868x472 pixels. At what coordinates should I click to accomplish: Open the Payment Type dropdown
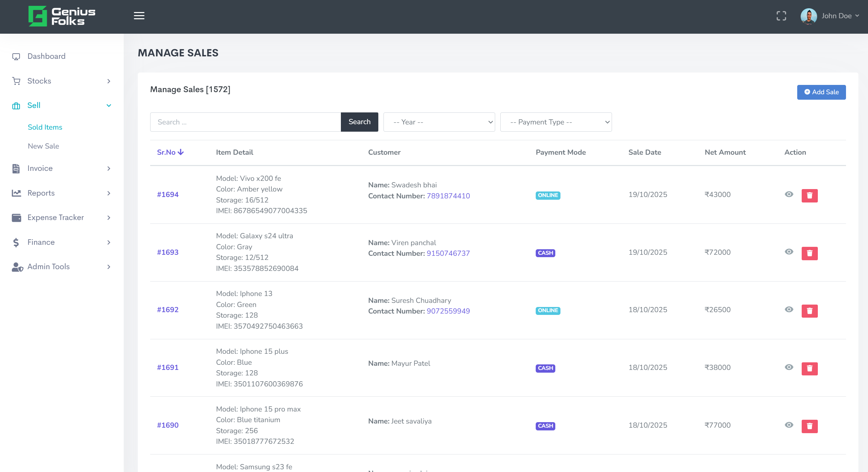(556, 122)
